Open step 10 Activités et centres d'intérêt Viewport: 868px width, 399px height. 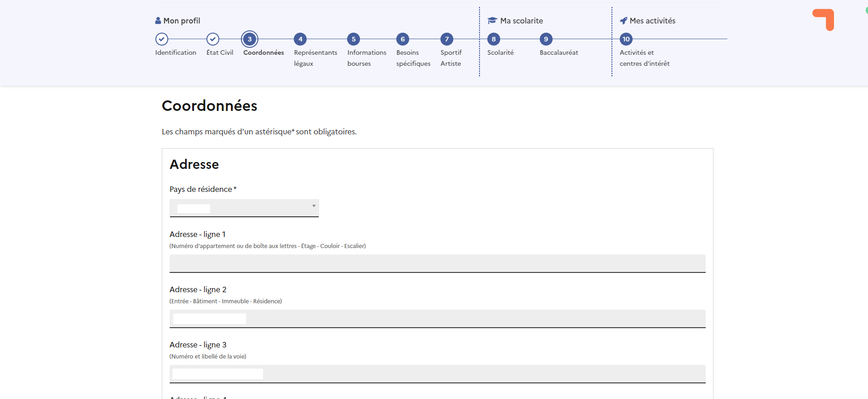626,39
